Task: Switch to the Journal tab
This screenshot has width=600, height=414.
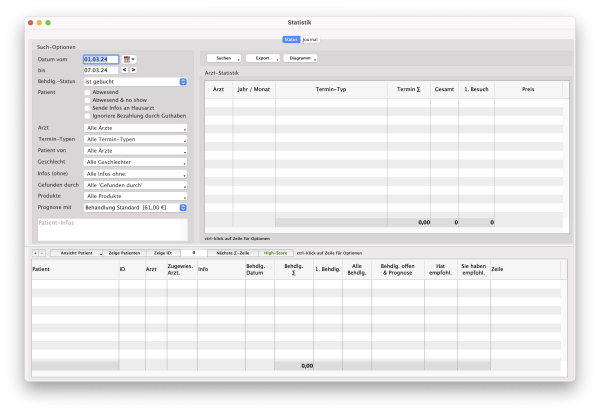Action: 309,40
